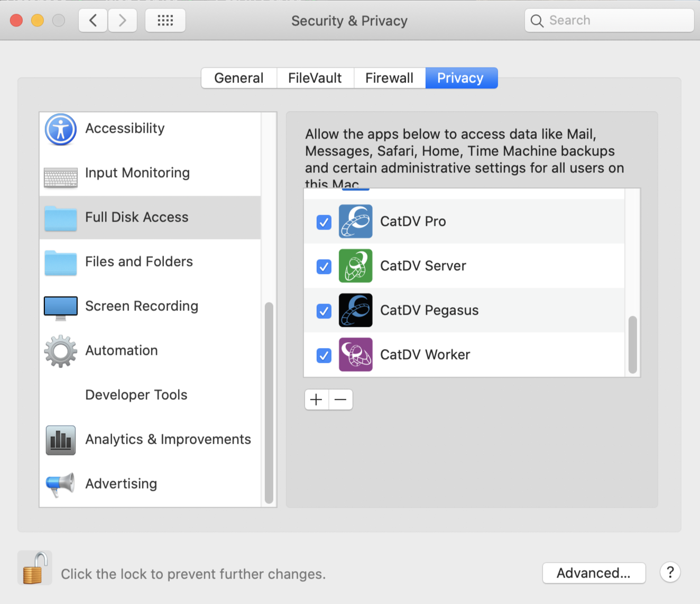Select the Input Monitoring label
700x604 pixels.
pos(137,173)
